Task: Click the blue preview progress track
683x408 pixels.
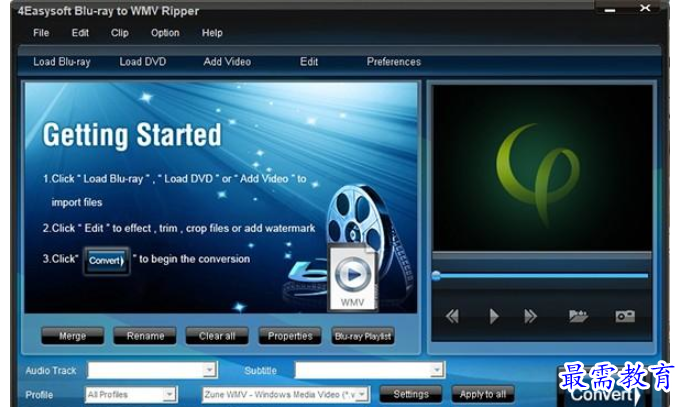Action: click(x=544, y=276)
